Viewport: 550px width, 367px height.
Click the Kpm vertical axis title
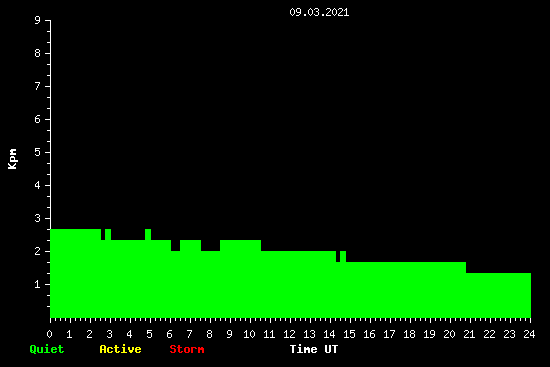pyautogui.click(x=12, y=159)
